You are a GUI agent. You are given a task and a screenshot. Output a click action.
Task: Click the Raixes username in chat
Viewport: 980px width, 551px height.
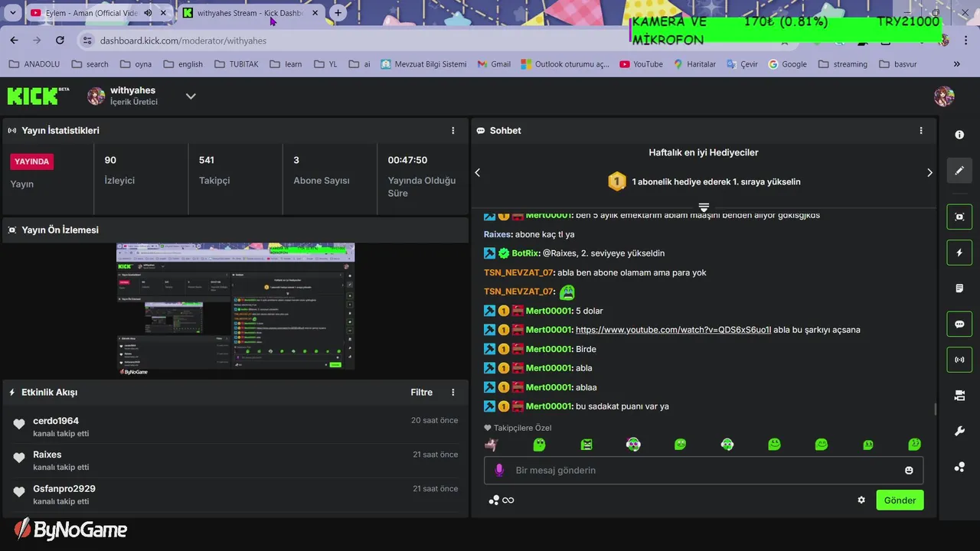click(498, 234)
